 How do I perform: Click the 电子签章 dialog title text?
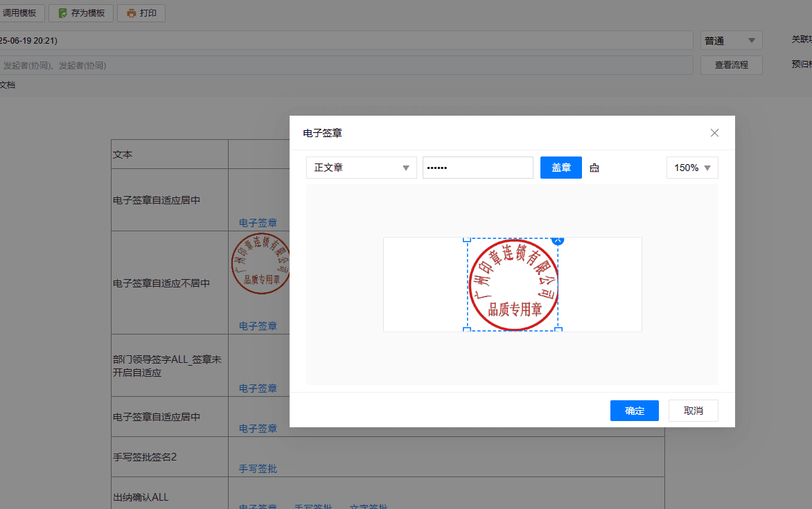tap(323, 134)
